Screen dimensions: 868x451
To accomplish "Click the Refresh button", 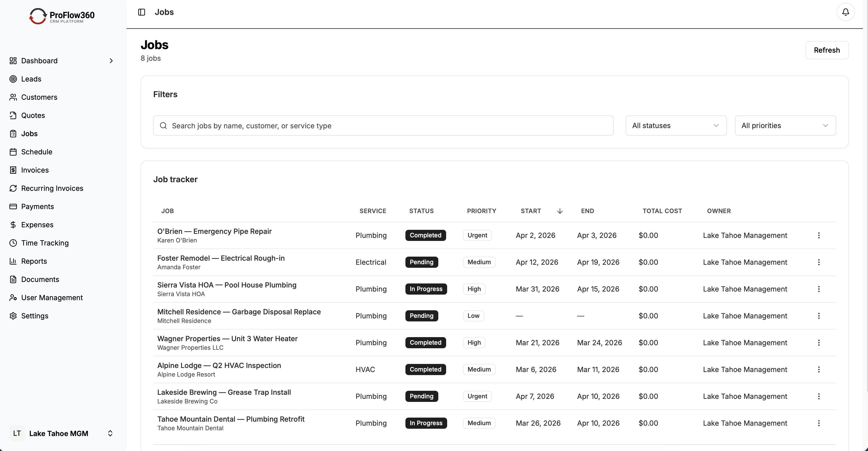I will [827, 50].
